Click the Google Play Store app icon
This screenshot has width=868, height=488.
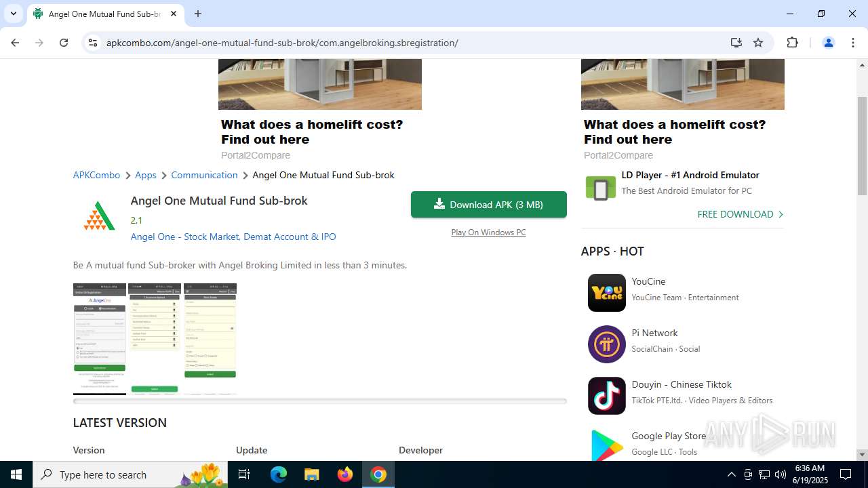tap(607, 445)
